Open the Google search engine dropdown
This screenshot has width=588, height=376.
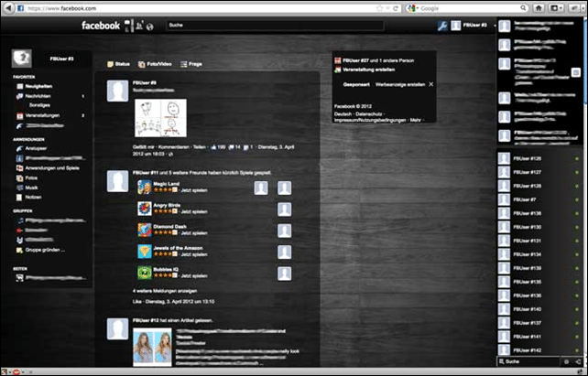[x=412, y=8]
